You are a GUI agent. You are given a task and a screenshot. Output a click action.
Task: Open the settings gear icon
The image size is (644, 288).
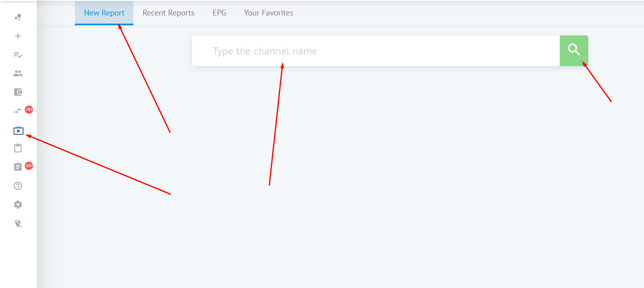pos(18,204)
